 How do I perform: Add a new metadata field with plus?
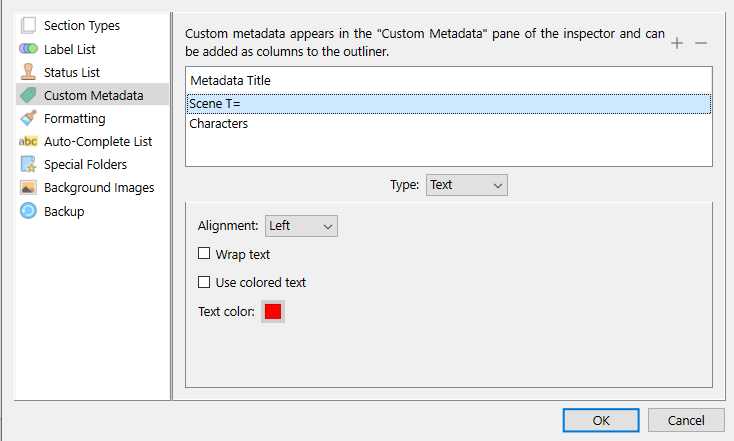tap(676, 43)
